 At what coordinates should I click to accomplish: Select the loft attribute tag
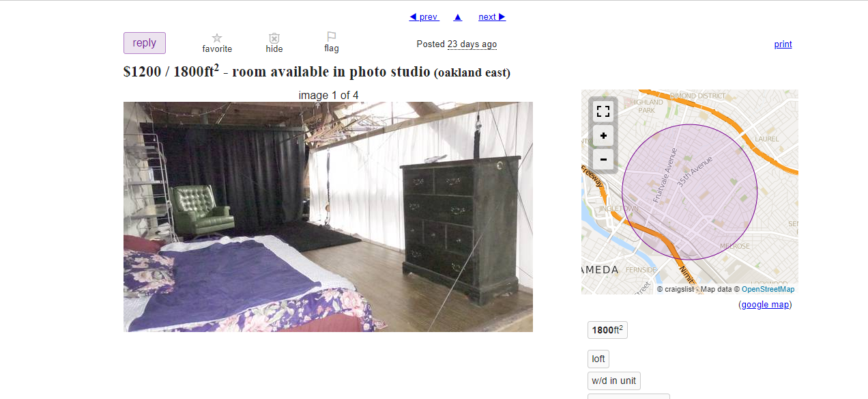(x=598, y=359)
